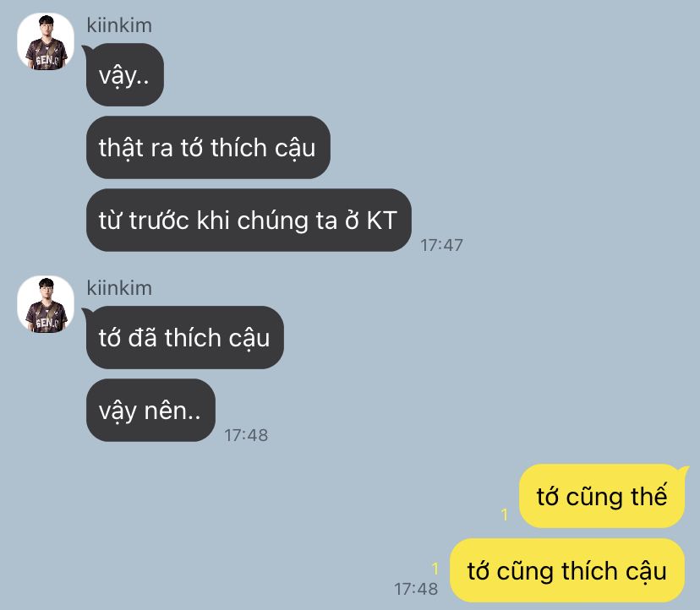This screenshot has width=700, height=610.
Task: Click the tail of the "tớ đã thích cậu" bubble
Action: tap(85, 312)
